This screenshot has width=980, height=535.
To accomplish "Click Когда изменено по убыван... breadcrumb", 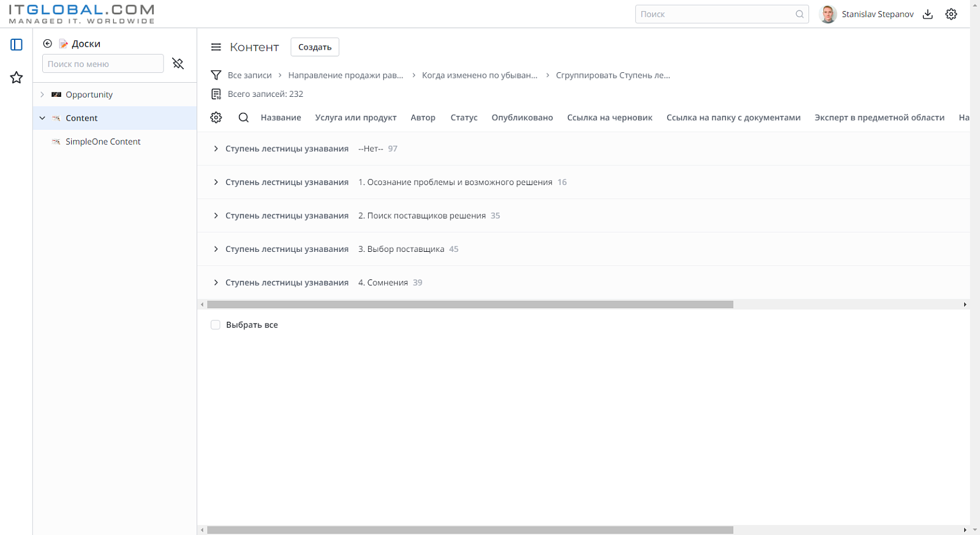I will [480, 75].
